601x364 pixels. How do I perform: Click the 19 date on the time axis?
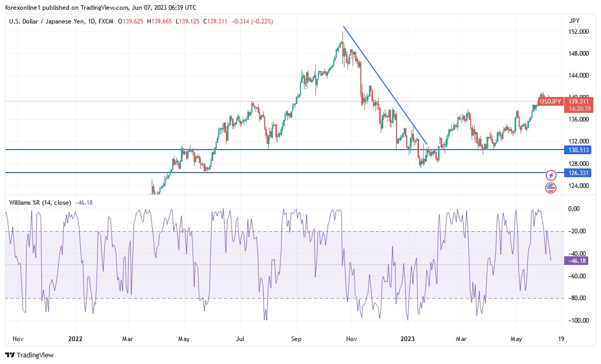(x=560, y=338)
